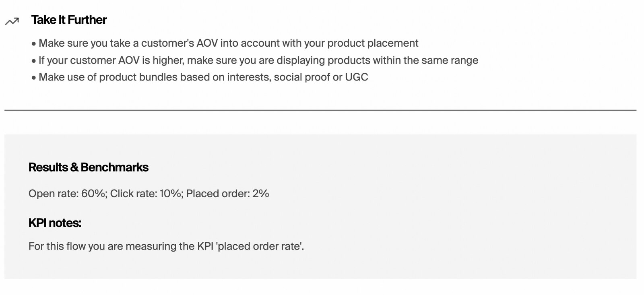This screenshot has height=295, width=644.
Task: Click the bullet about displaying products within range
Action: (255, 60)
